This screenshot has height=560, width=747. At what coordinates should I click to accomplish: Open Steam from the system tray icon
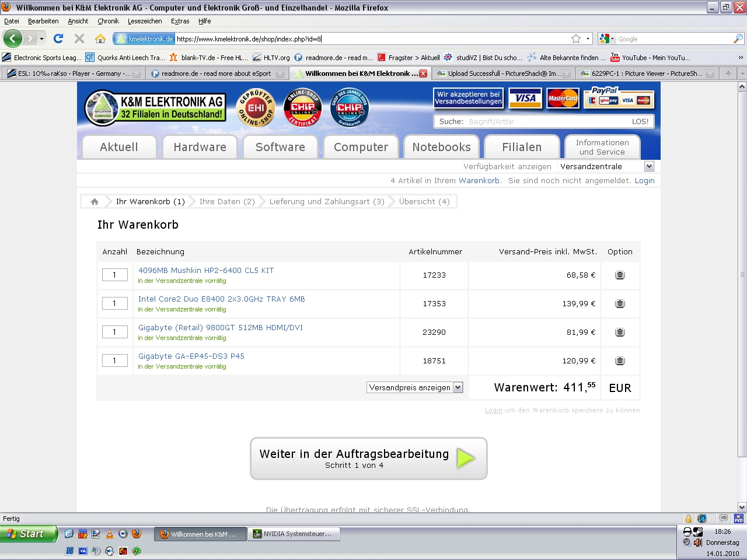[x=698, y=531]
